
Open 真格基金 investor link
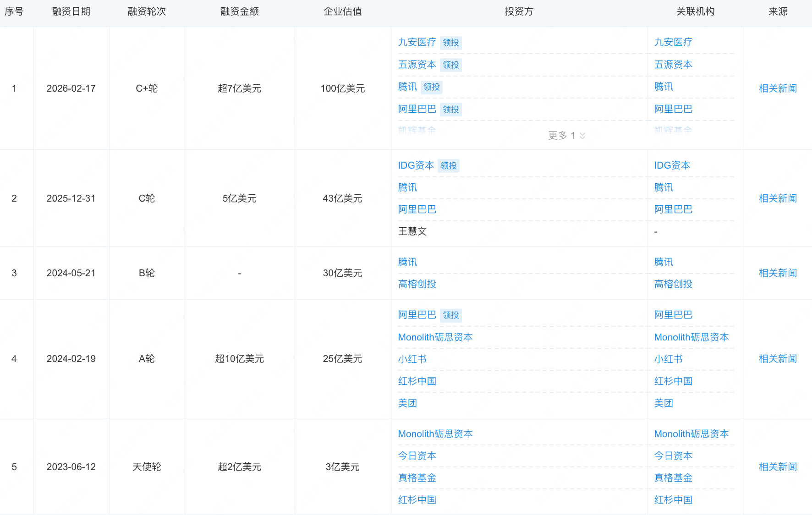click(x=417, y=477)
